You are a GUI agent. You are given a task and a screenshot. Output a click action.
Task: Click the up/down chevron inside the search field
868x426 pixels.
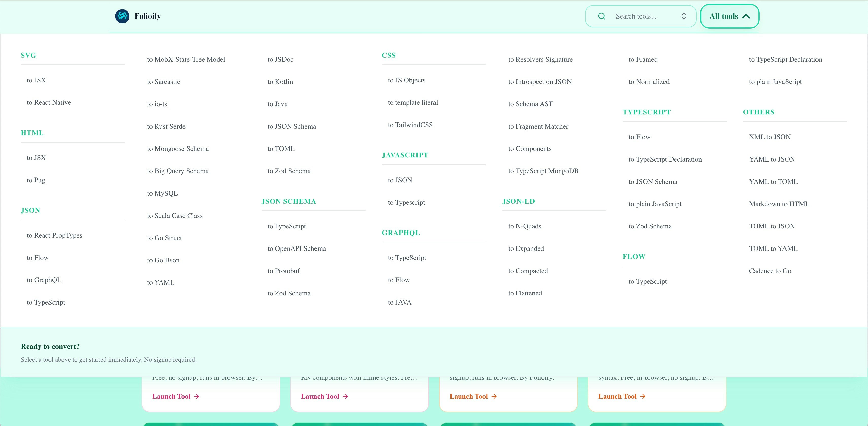[684, 16]
